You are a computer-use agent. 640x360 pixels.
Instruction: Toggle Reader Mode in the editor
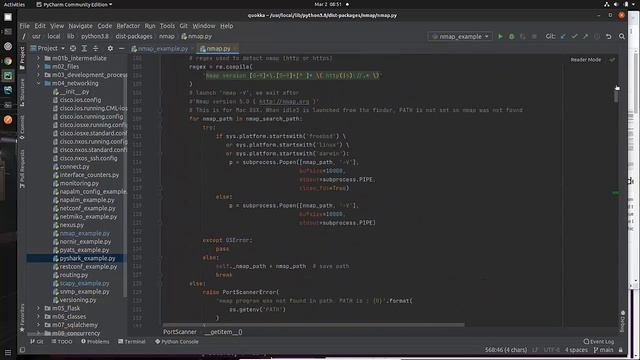click(x=586, y=60)
